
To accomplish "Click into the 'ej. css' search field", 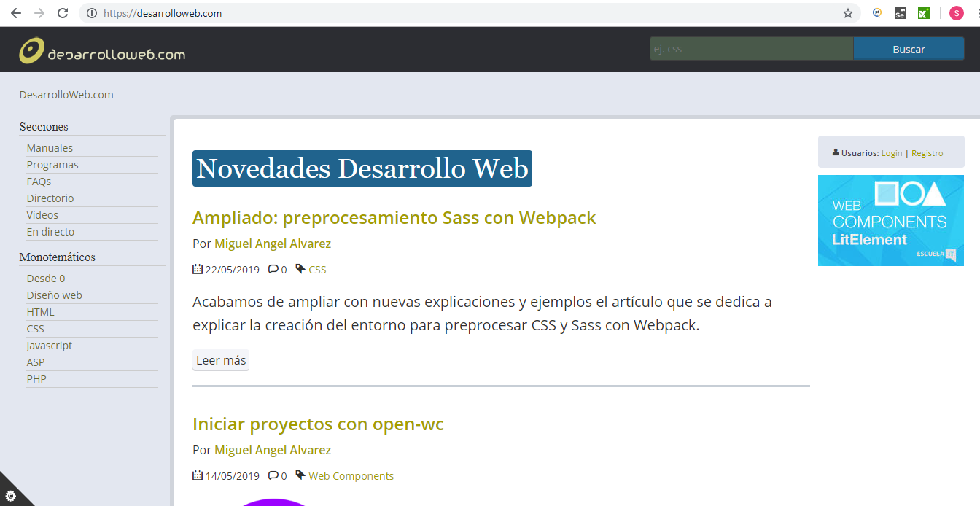I will pos(751,49).
